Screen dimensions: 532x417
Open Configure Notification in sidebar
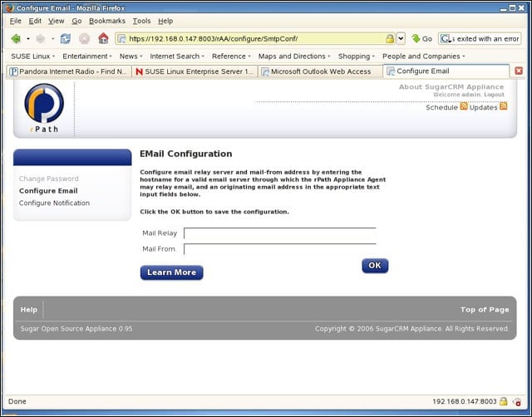54,203
